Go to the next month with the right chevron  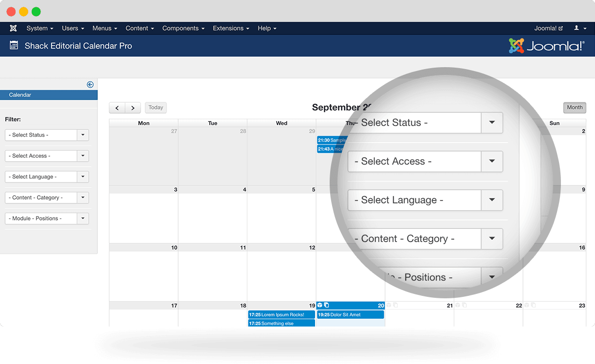[133, 108]
